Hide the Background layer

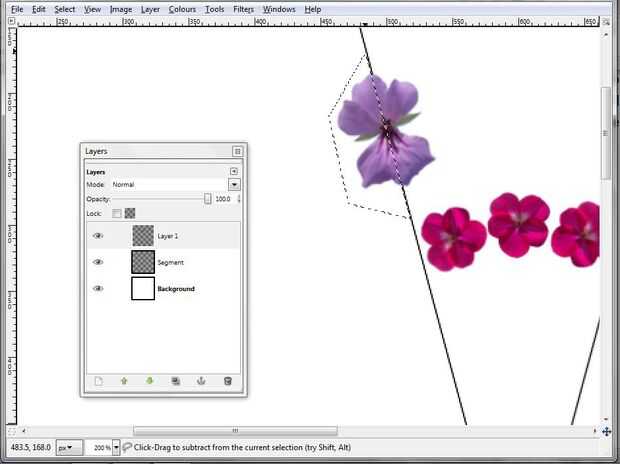[98, 288]
